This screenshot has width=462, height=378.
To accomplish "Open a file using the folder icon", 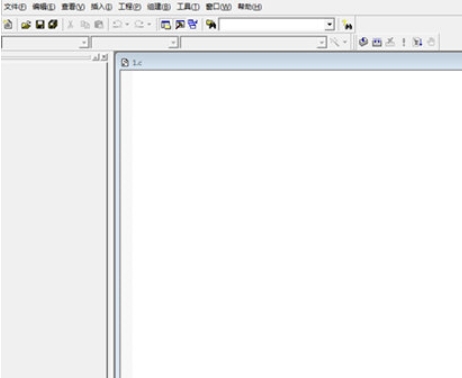I will [x=26, y=24].
